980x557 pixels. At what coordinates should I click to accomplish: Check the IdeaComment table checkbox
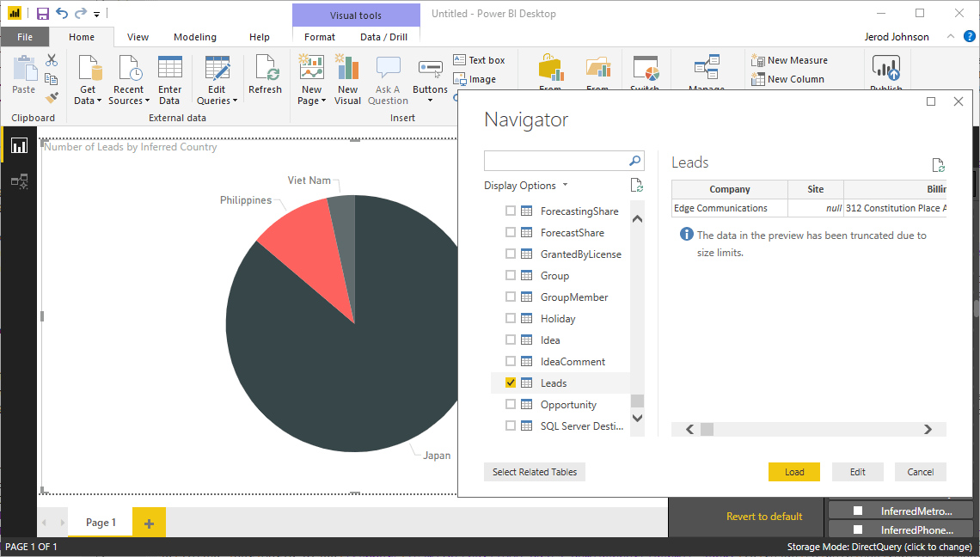(x=511, y=361)
